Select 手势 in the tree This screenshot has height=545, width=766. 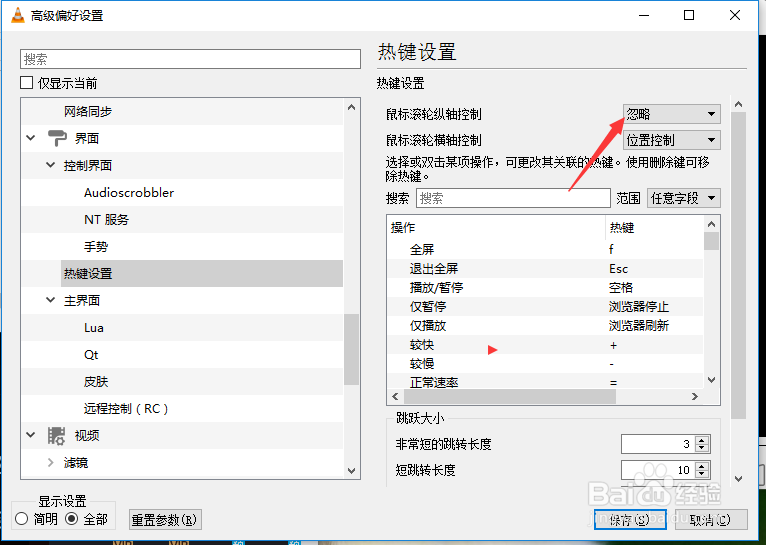coord(96,247)
